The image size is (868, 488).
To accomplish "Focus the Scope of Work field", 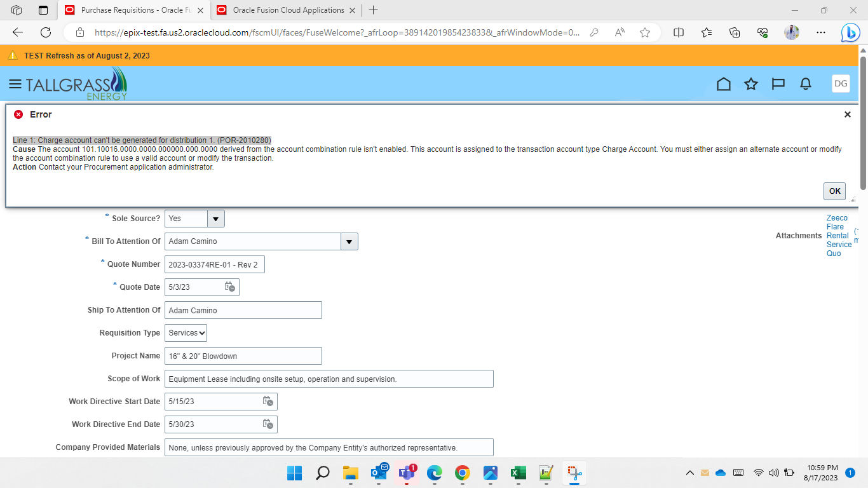I will [329, 379].
